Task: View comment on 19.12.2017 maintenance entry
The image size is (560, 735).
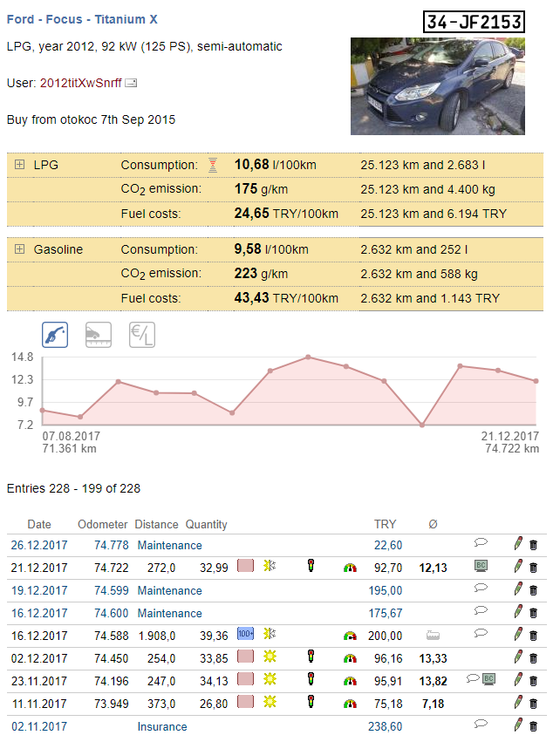Action: click(481, 588)
